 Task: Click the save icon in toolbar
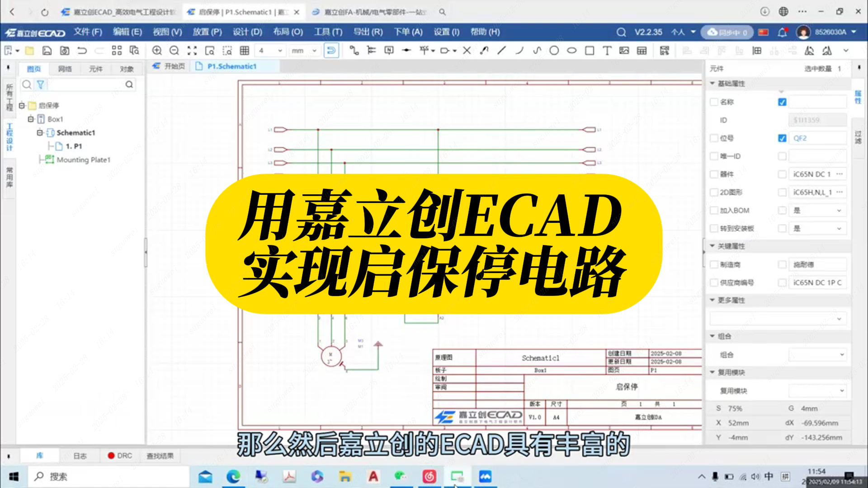pos(47,51)
